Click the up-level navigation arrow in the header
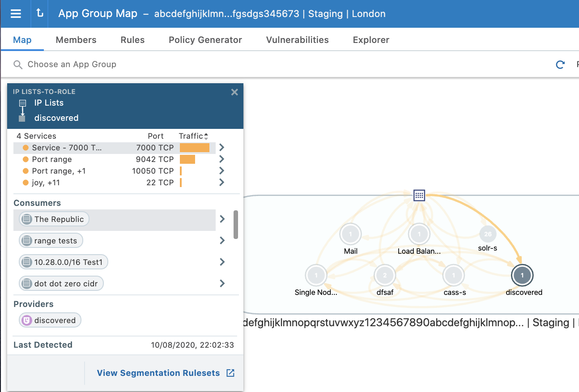This screenshot has height=392, width=579. pyautogui.click(x=39, y=13)
